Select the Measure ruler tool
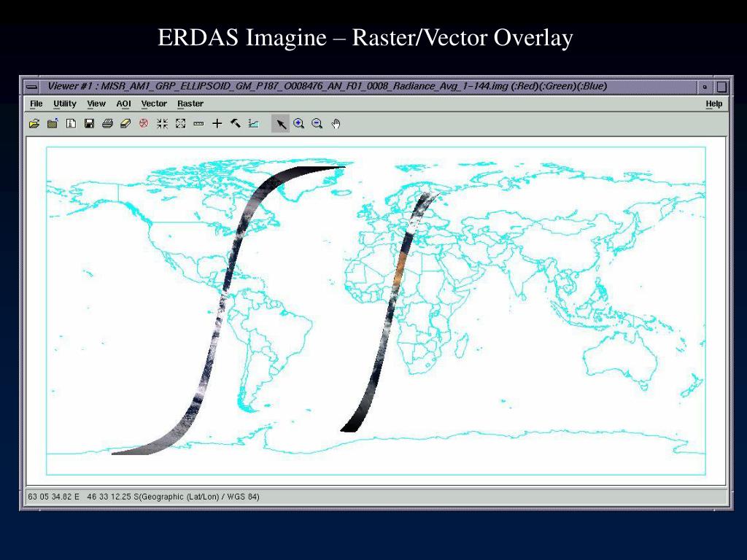Screen dimensions: 747x560 point(198,124)
